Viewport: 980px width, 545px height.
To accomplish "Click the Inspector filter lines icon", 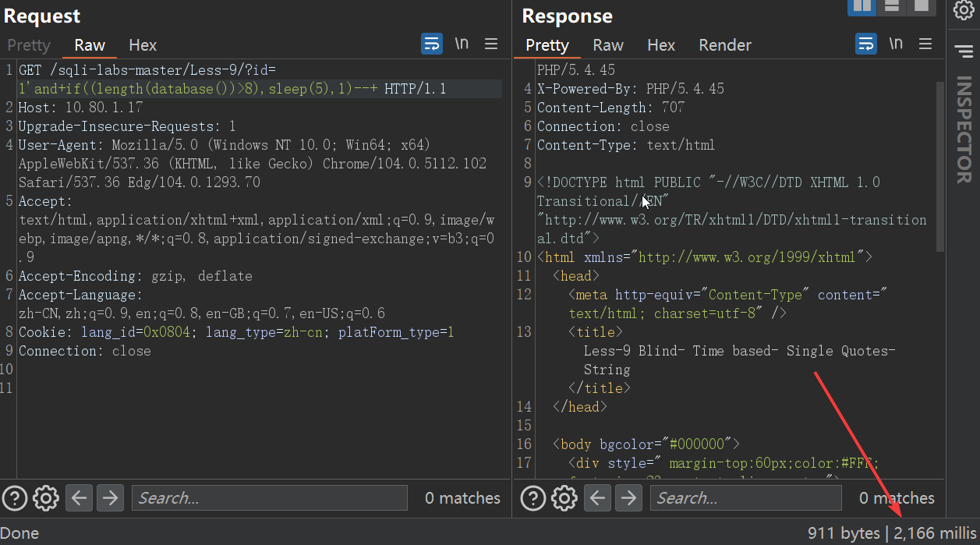I will [964, 51].
